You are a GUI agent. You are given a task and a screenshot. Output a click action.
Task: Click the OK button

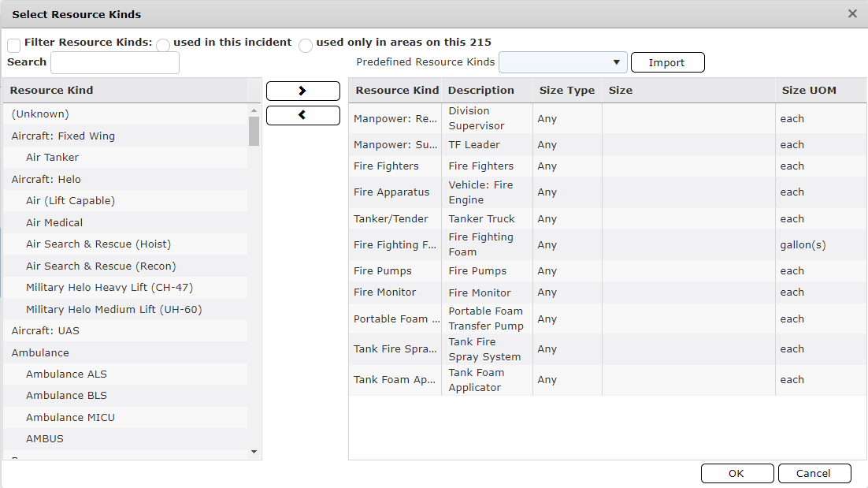pos(736,473)
